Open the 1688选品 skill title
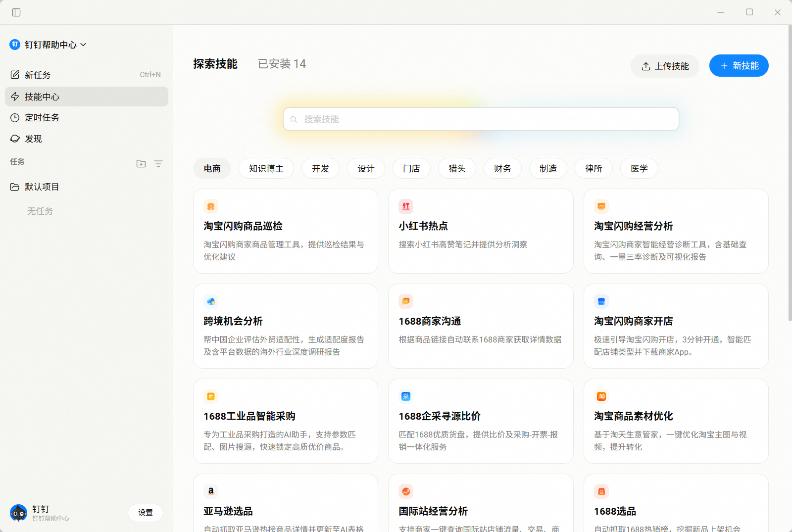The height and width of the screenshot is (532, 792). (x=615, y=511)
